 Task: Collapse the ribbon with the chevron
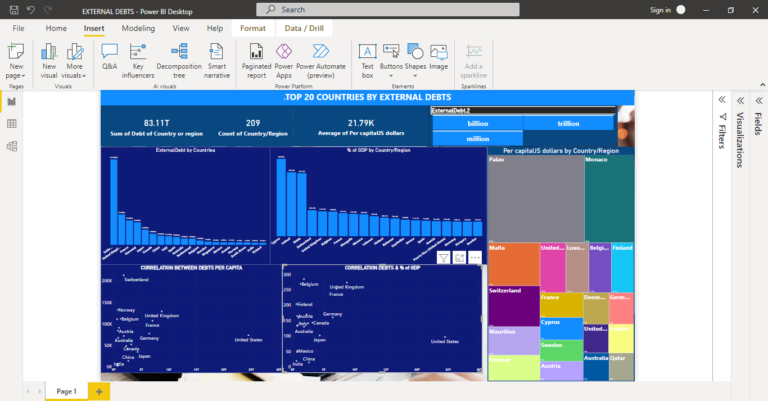763,85
